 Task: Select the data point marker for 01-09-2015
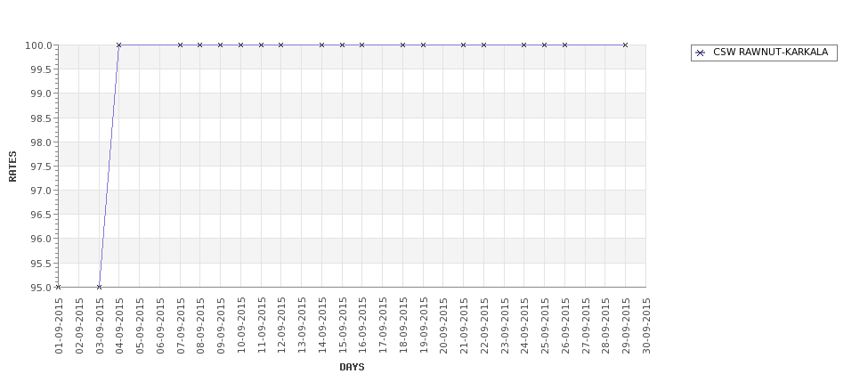pyautogui.click(x=58, y=287)
